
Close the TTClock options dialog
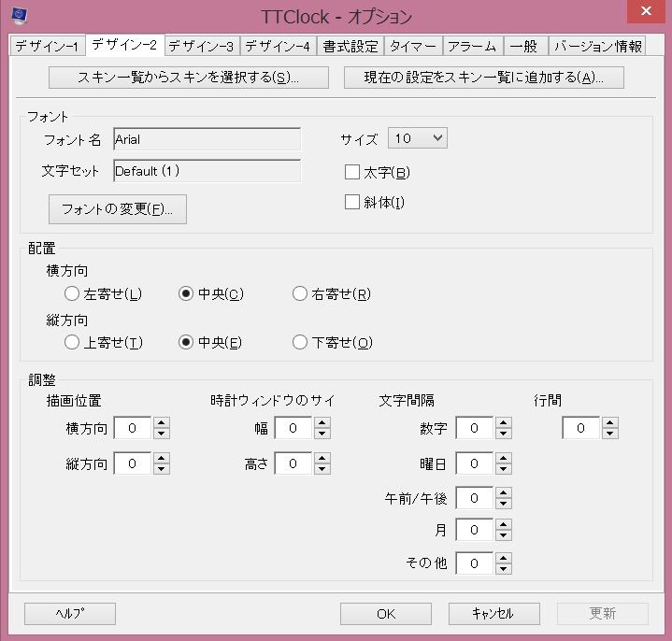click(646, 11)
